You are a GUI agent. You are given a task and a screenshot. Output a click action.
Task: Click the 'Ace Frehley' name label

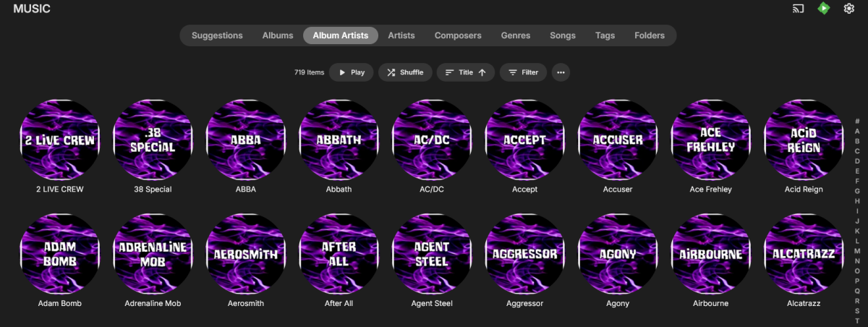pos(710,190)
